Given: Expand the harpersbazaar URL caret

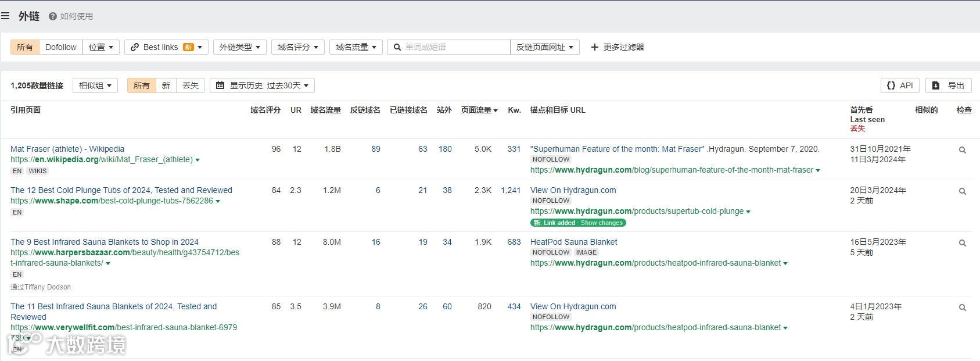Looking at the screenshot, I should (x=108, y=263).
